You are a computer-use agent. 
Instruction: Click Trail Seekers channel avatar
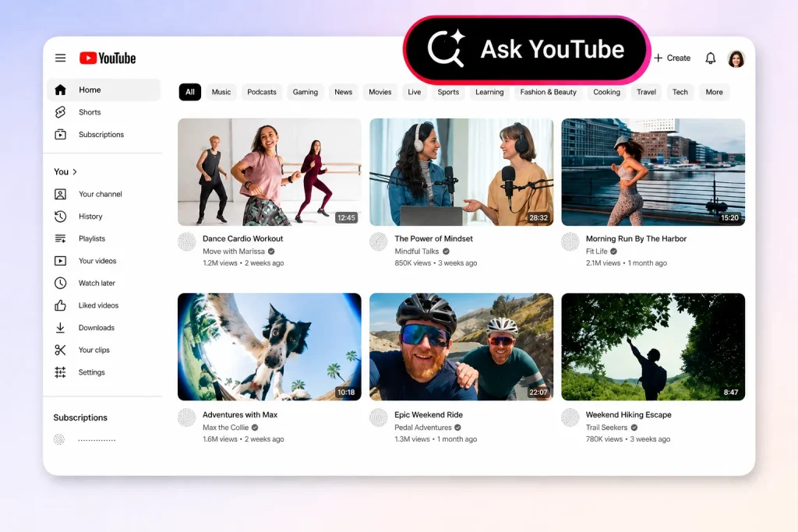(570, 417)
